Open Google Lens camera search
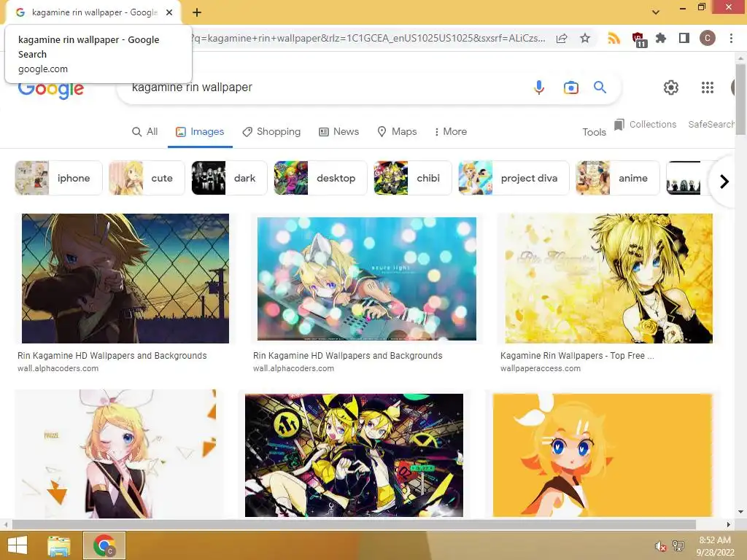The image size is (747, 560). point(570,87)
